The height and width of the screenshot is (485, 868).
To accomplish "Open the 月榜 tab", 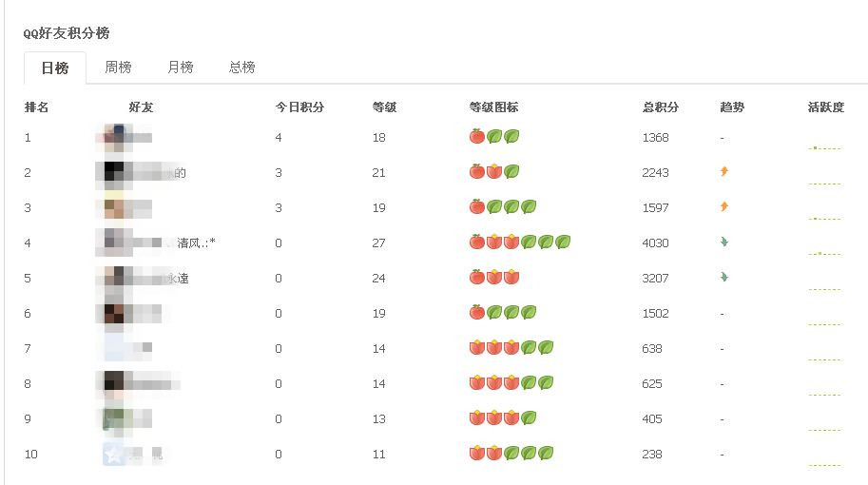I will tap(180, 68).
